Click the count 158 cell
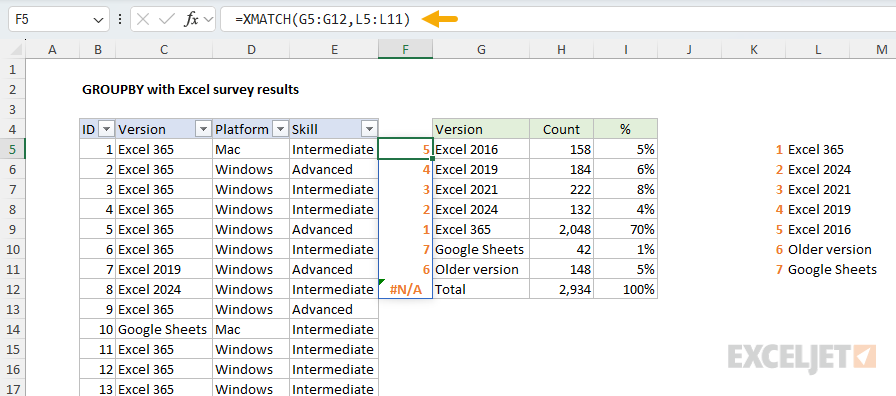 pyautogui.click(x=562, y=149)
